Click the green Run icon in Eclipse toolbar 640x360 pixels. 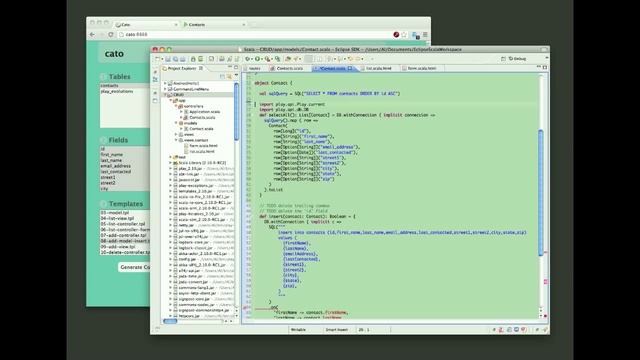pyautogui.click(x=258, y=59)
